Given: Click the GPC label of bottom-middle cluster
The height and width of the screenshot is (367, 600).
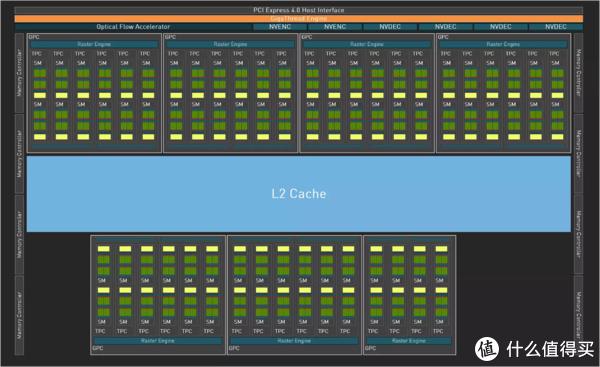Looking at the screenshot, I should coord(234,348).
